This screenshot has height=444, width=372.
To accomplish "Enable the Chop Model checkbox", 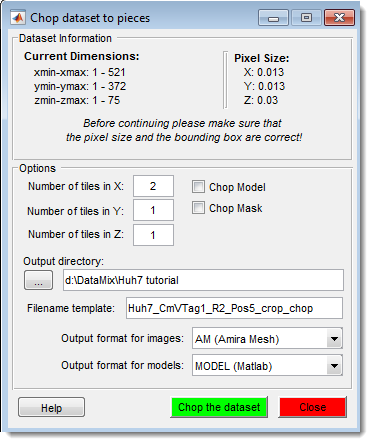I will [x=198, y=187].
